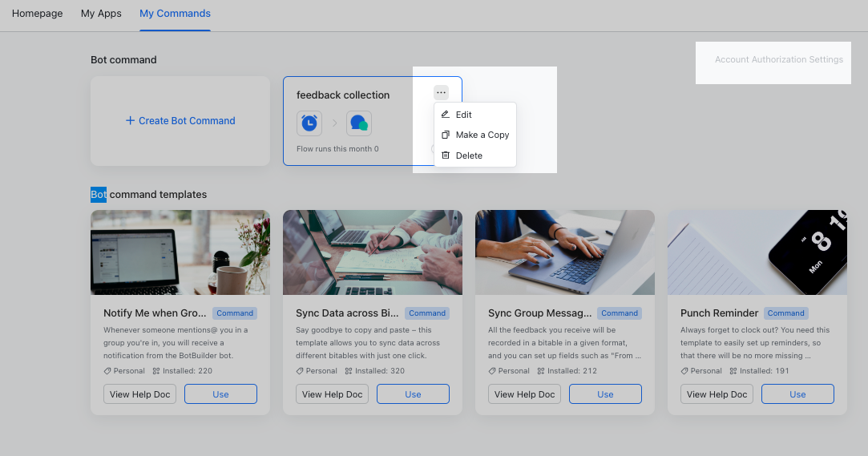Open the Punch Reminder thumbnail image
The image size is (868, 456).
(x=757, y=252)
